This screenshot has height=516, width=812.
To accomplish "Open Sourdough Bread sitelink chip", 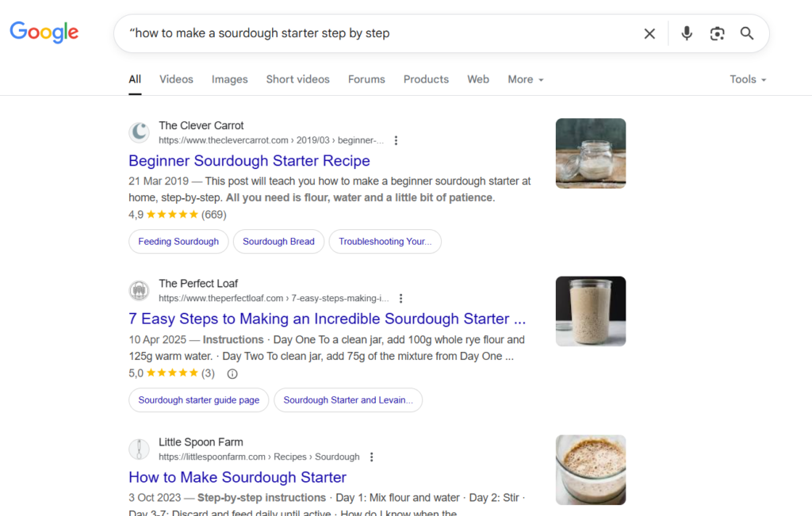I will [x=278, y=242].
